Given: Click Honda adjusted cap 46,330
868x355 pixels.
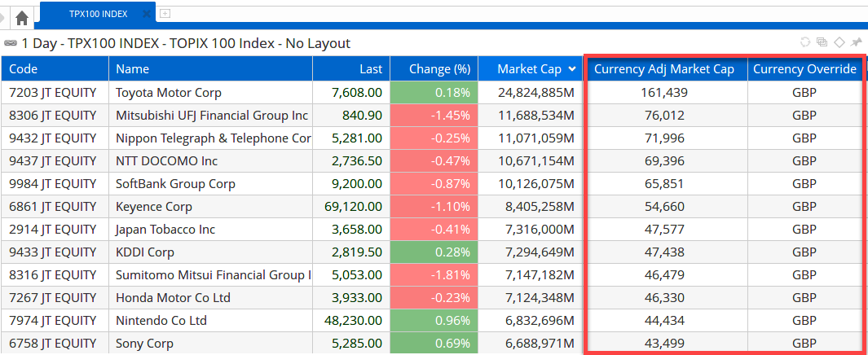Looking at the screenshot, I should coord(665,297).
